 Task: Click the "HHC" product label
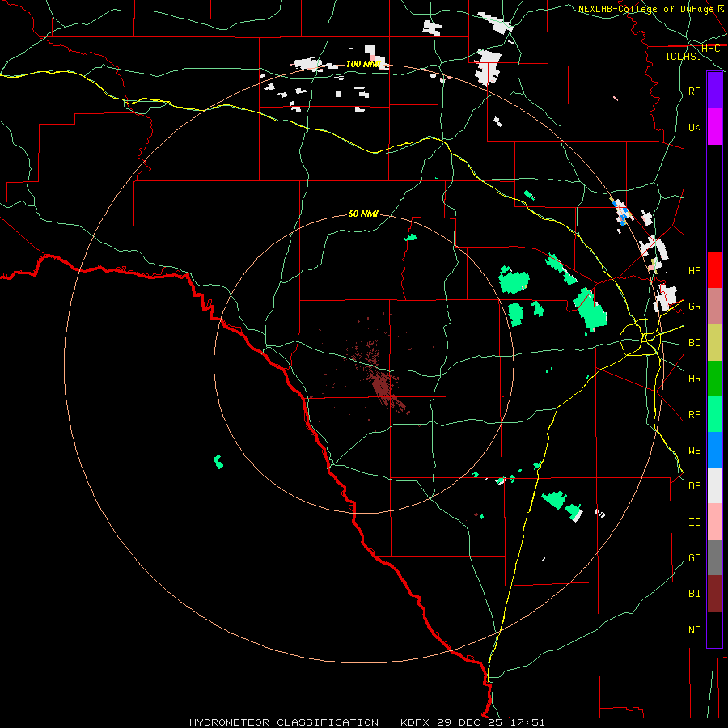pos(710,49)
